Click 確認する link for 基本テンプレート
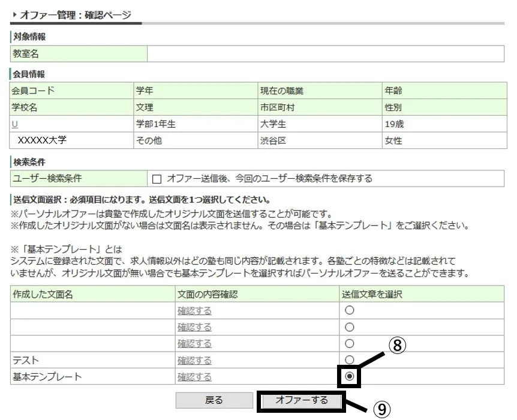This screenshot has height=420, width=517. tap(194, 377)
